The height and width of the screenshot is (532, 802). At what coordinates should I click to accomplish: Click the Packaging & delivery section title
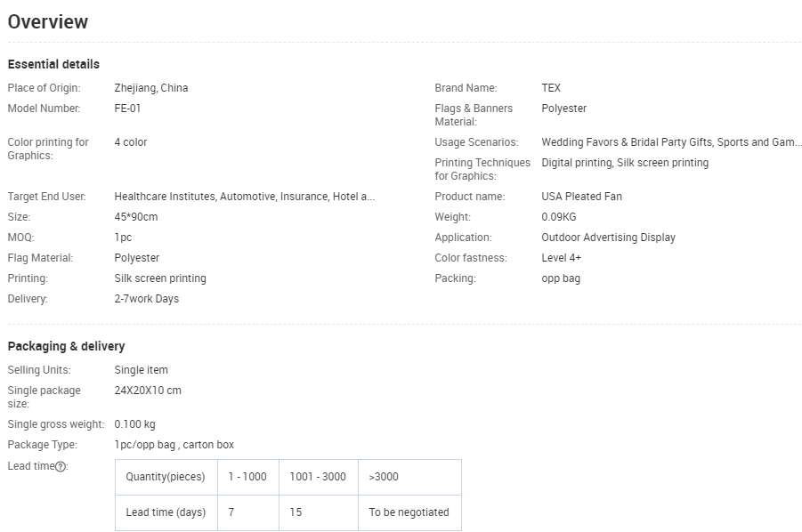tap(66, 346)
